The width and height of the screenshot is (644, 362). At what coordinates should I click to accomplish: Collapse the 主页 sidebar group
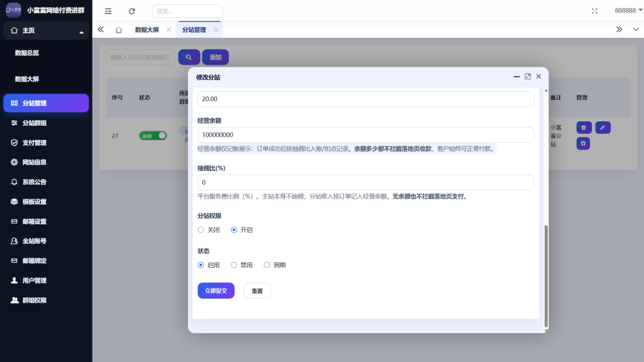[x=46, y=31]
